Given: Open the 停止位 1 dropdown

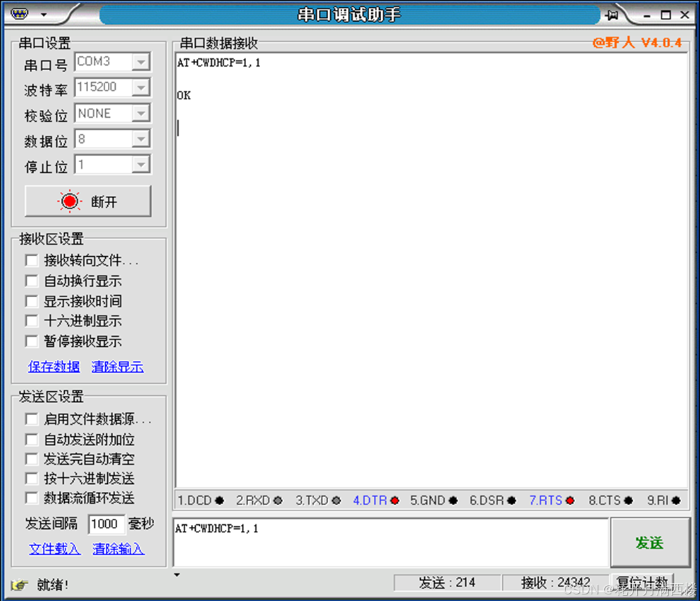Looking at the screenshot, I should coord(141,165).
